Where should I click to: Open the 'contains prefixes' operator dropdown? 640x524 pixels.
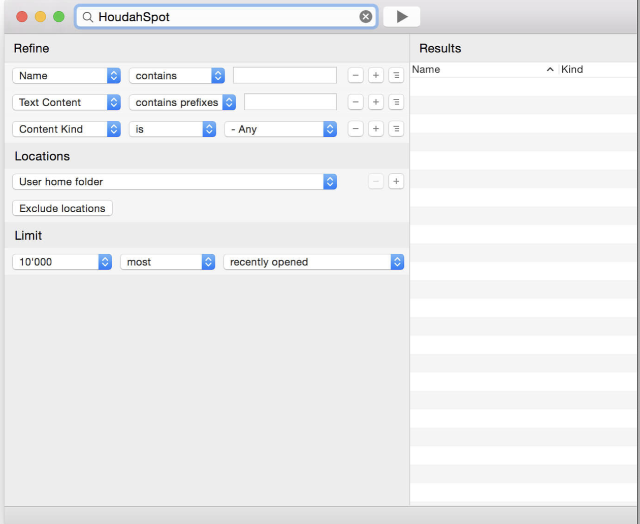(182, 102)
